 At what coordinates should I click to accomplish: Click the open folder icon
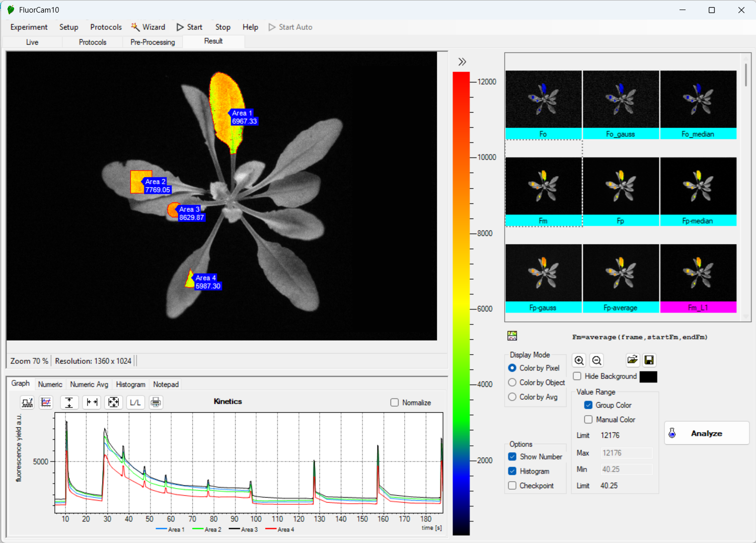632,360
